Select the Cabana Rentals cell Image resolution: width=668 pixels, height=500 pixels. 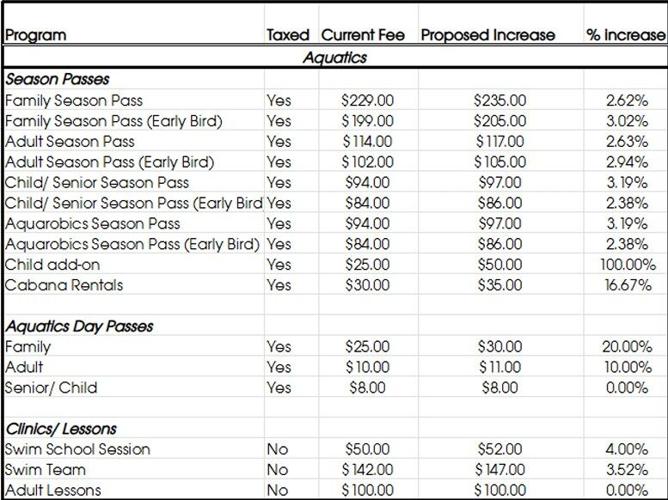[64, 284]
